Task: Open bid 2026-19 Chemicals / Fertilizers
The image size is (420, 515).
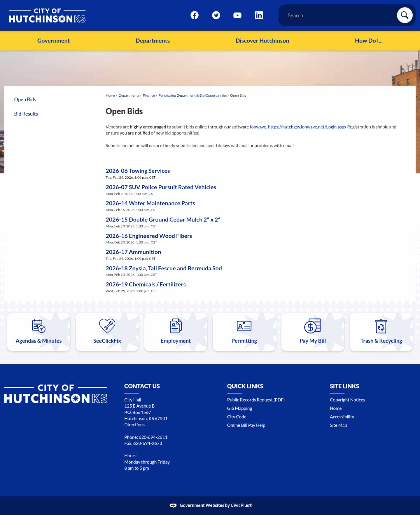Action: [146, 284]
